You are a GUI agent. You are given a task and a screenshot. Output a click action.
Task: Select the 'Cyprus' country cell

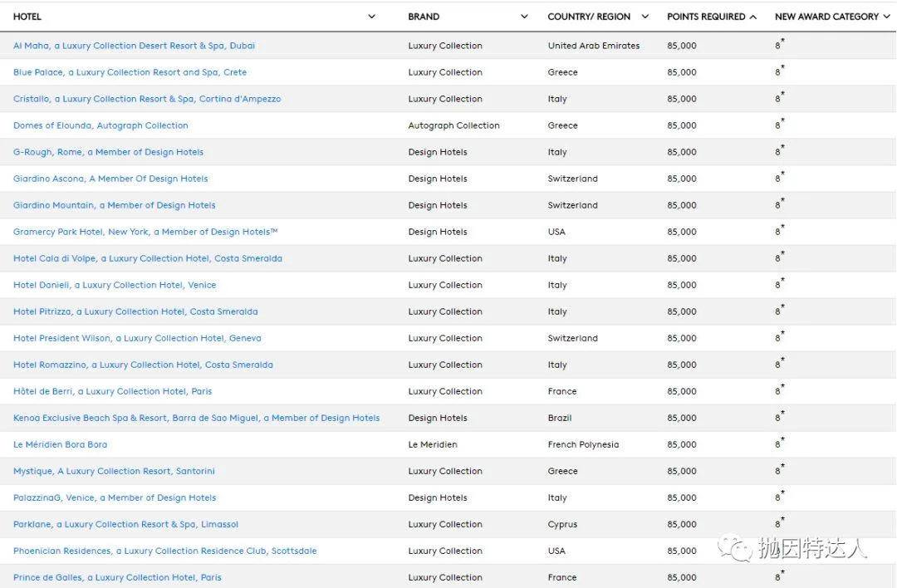[x=562, y=525]
